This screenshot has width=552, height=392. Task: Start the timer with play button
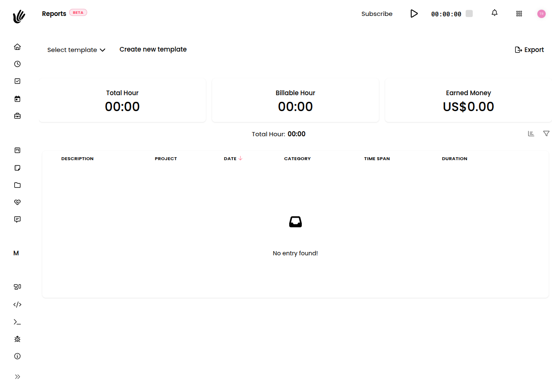coord(414,13)
